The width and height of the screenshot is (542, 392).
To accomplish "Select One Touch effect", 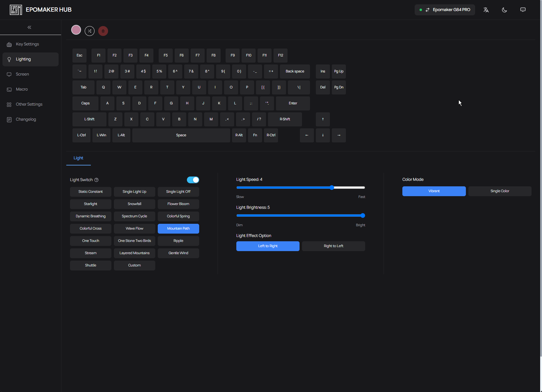I will tap(91, 241).
